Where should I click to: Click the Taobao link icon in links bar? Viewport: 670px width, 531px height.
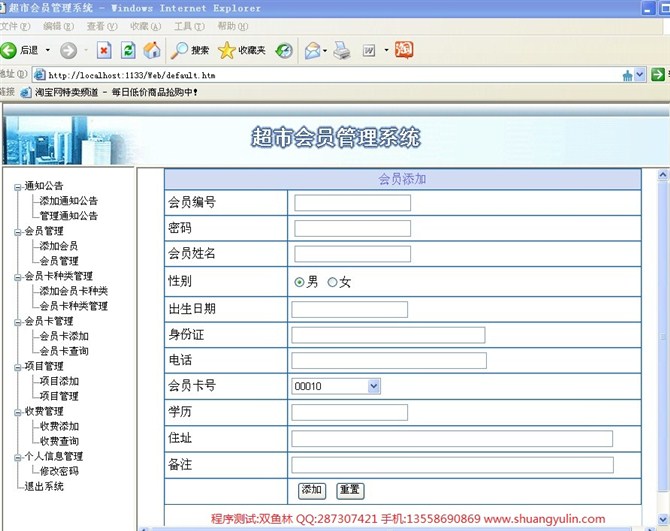tap(26, 92)
